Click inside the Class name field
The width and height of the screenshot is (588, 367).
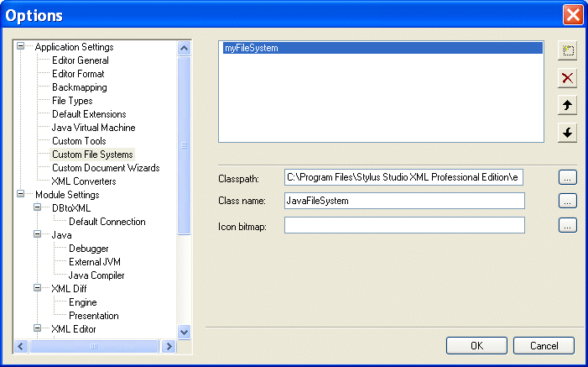pyautogui.click(x=403, y=201)
